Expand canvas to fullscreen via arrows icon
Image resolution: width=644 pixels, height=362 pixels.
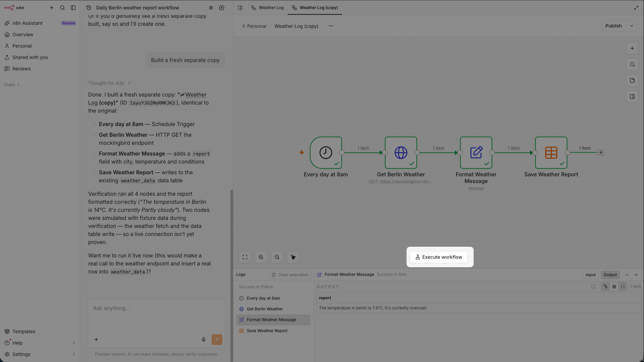point(636,8)
